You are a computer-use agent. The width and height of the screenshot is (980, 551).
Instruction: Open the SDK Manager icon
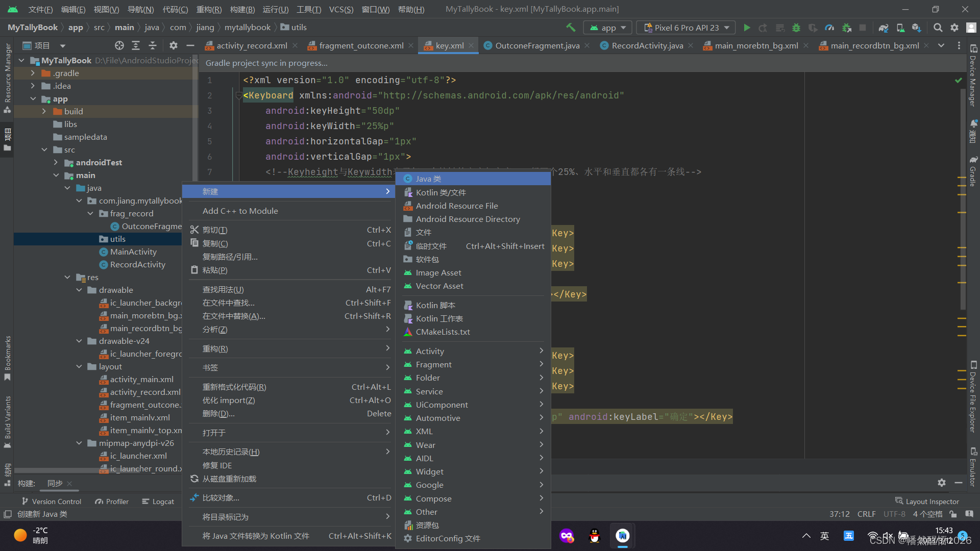tap(917, 28)
